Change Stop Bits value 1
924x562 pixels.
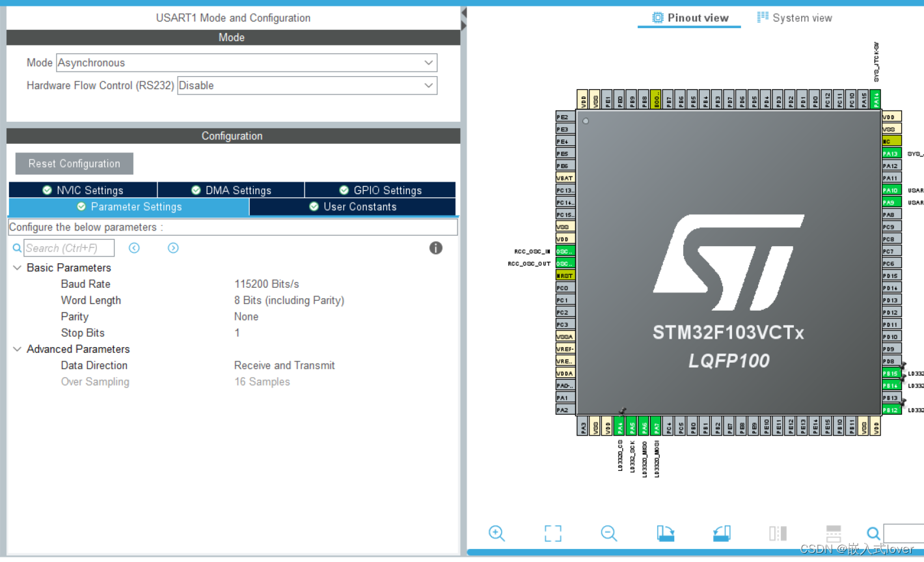pyautogui.click(x=237, y=333)
